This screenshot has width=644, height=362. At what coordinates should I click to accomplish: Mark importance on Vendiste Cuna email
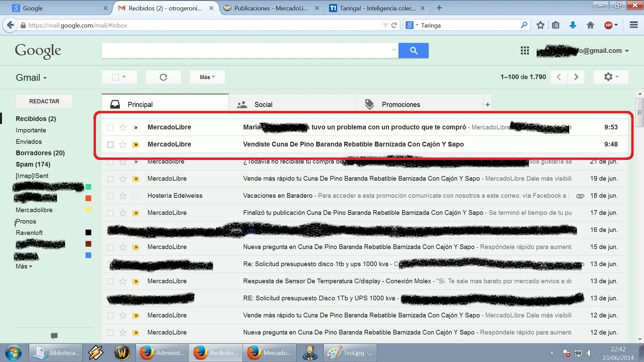pos(136,145)
